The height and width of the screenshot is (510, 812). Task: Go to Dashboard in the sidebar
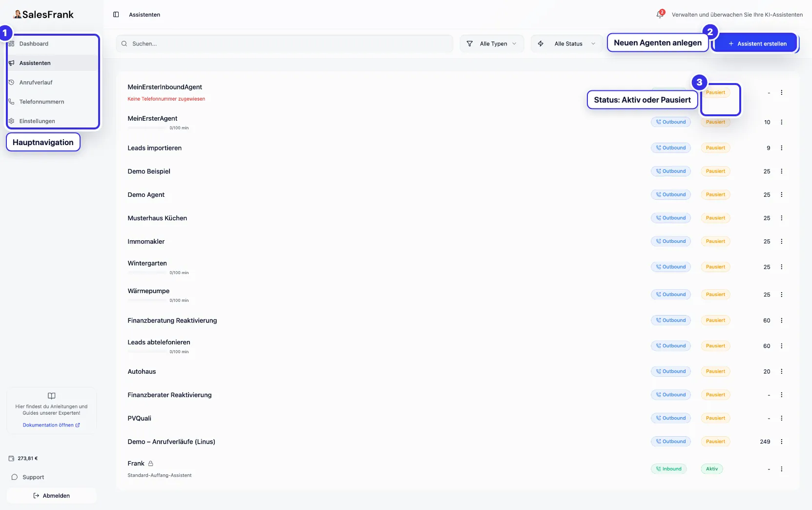[53, 43]
